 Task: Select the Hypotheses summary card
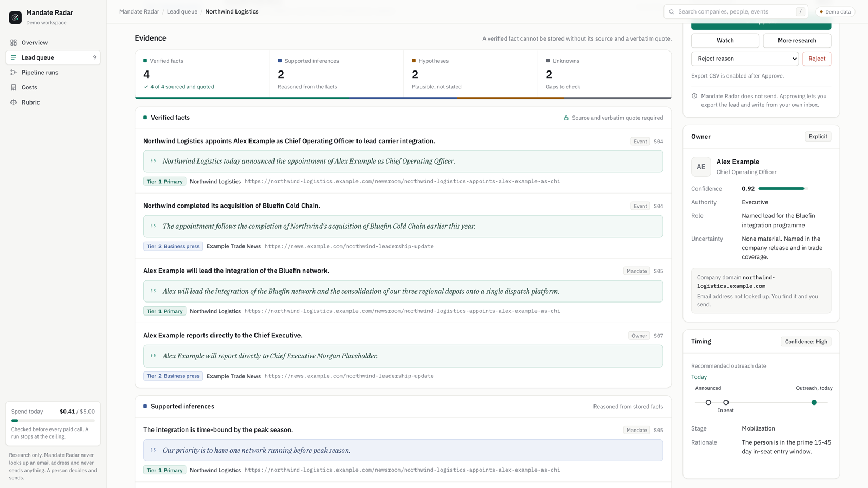[x=470, y=74]
